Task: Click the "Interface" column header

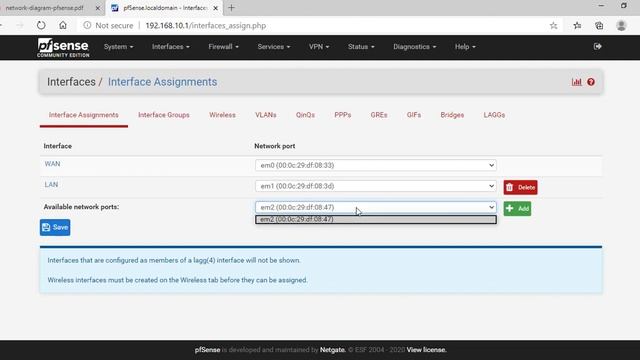Action: tap(58, 146)
